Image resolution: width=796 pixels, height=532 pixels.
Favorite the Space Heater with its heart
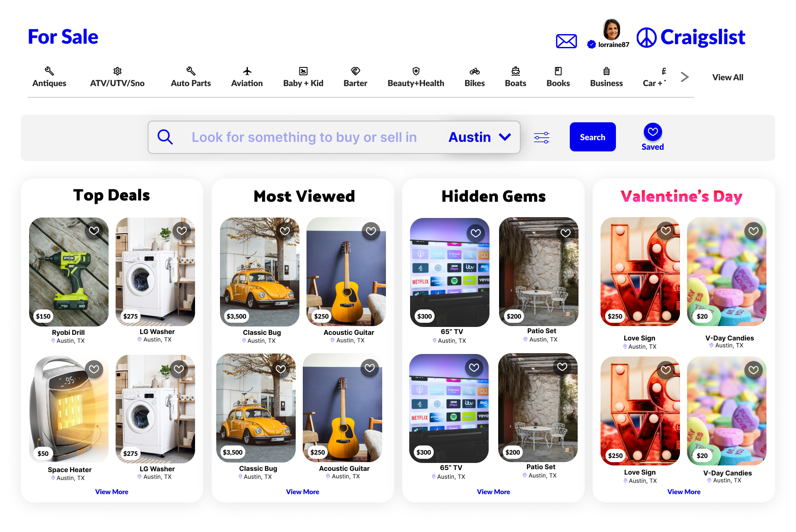pyautogui.click(x=94, y=369)
